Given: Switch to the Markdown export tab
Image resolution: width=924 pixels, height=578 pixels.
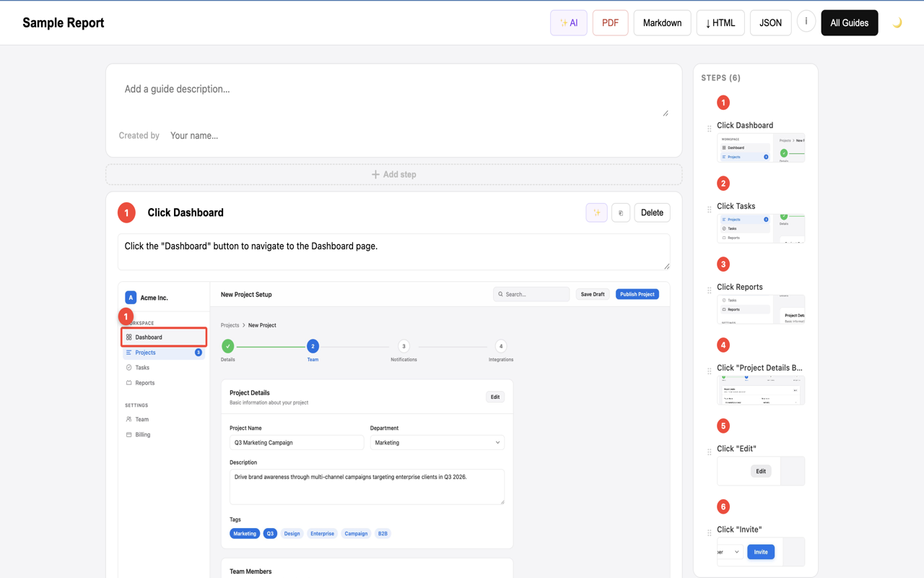Looking at the screenshot, I should click(662, 22).
